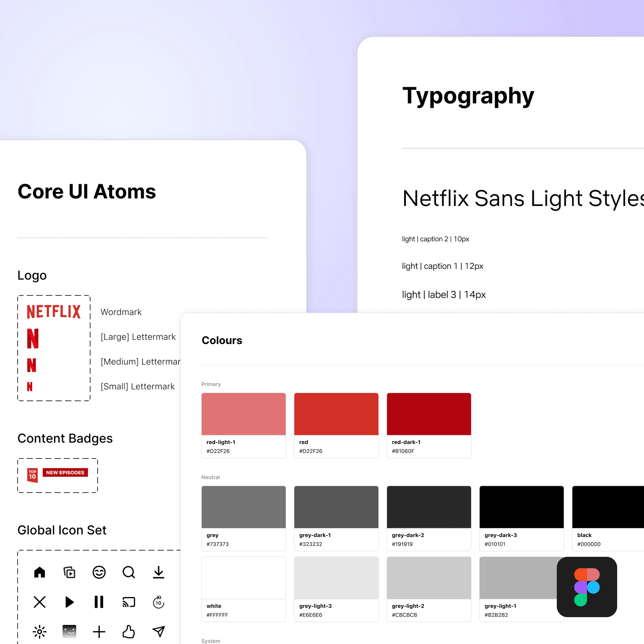This screenshot has width=644, height=644.
Task: Select the video library stack icon
Action: point(69,572)
